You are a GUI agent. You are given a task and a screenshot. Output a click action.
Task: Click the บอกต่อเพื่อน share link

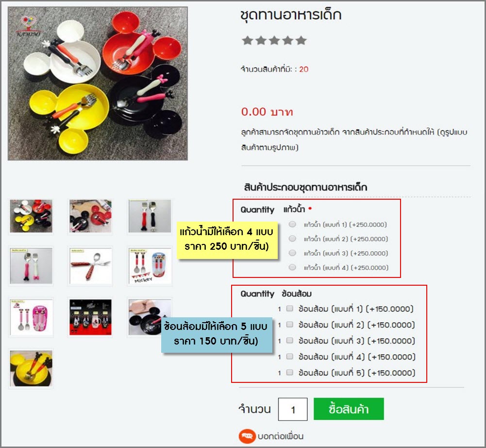coord(281,436)
